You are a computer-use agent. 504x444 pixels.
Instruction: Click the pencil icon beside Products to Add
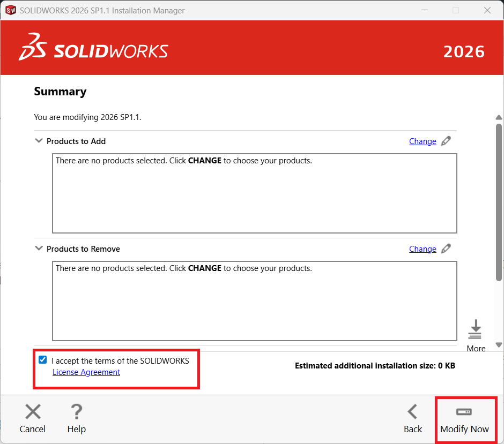[x=446, y=141]
